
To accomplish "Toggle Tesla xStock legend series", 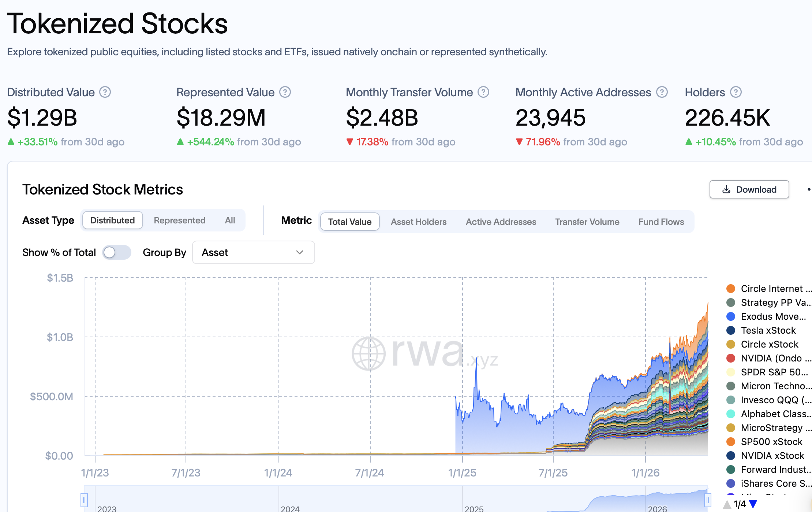I will pos(761,330).
